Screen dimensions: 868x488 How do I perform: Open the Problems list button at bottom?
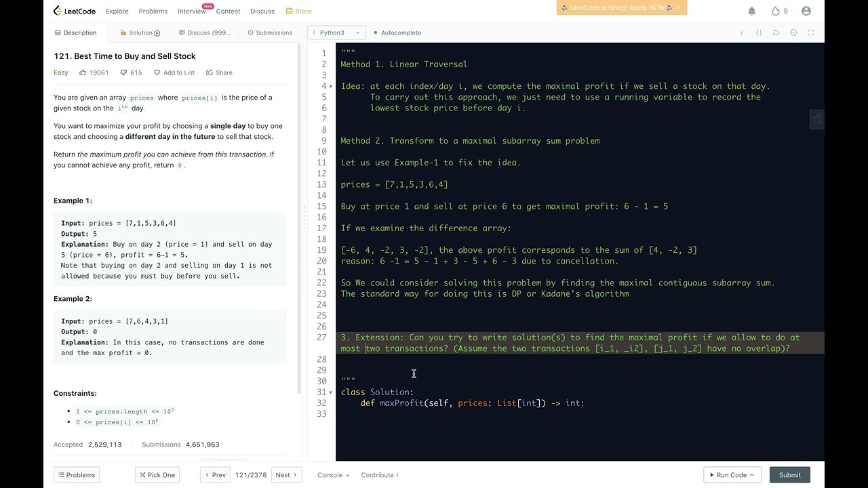click(76, 475)
